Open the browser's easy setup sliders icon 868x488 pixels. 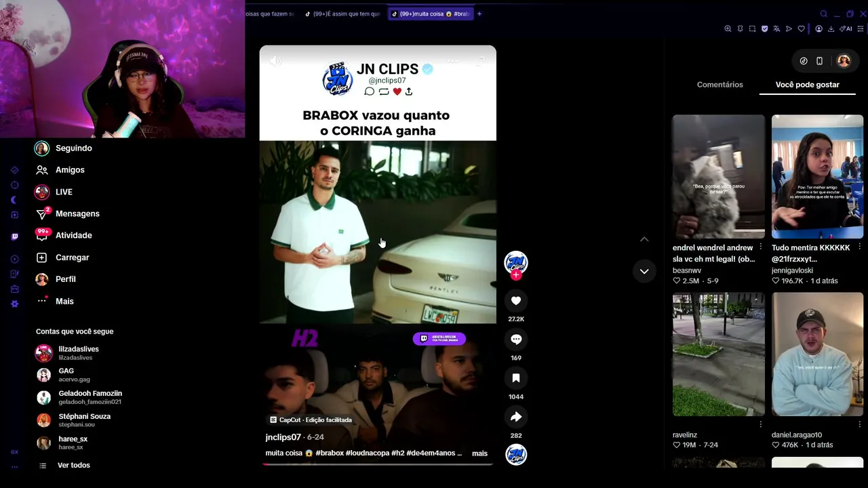pos(861,29)
